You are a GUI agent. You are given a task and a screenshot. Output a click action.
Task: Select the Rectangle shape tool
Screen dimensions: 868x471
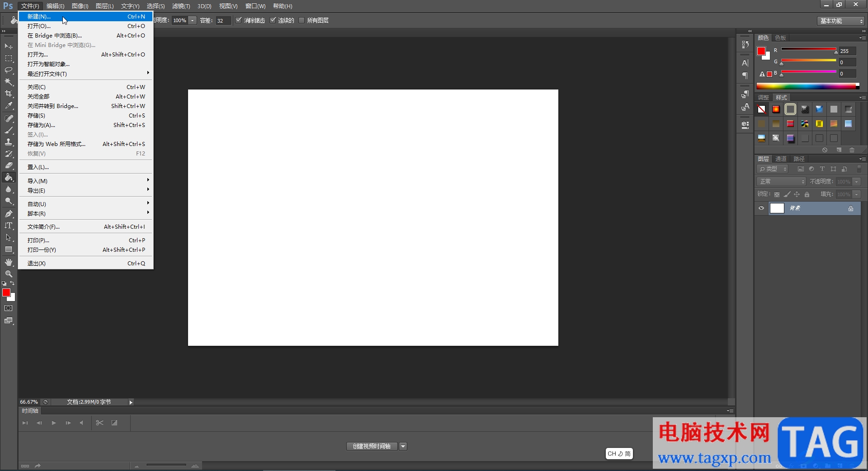coord(9,249)
